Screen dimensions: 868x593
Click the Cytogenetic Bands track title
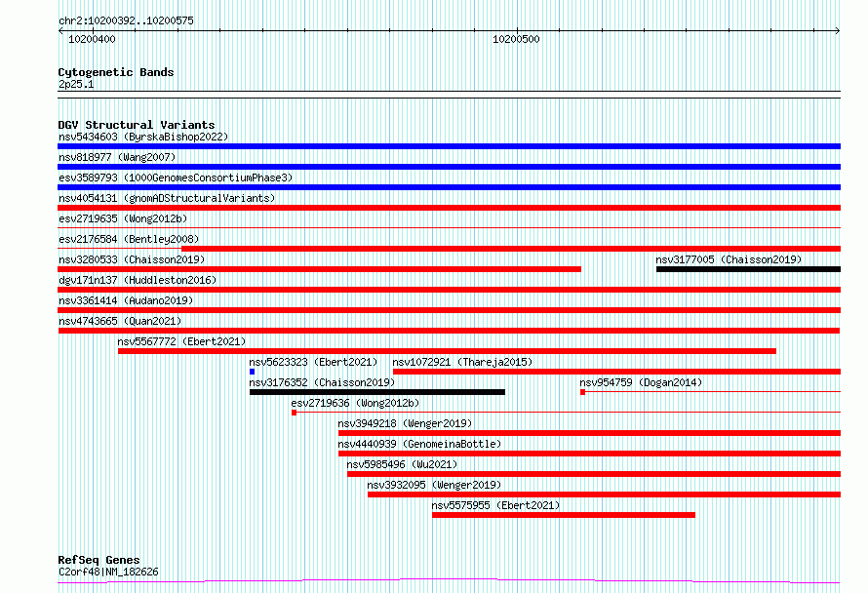(116, 72)
